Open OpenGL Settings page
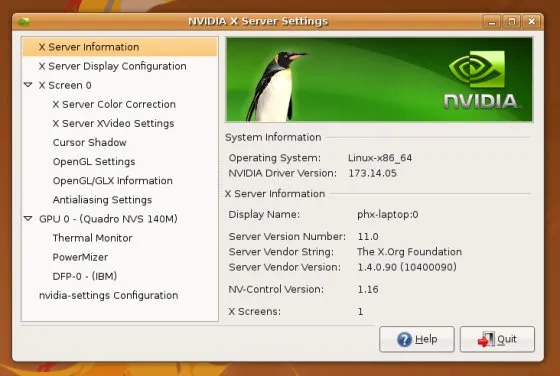Screen dimensions: 560x376 click(x=94, y=162)
